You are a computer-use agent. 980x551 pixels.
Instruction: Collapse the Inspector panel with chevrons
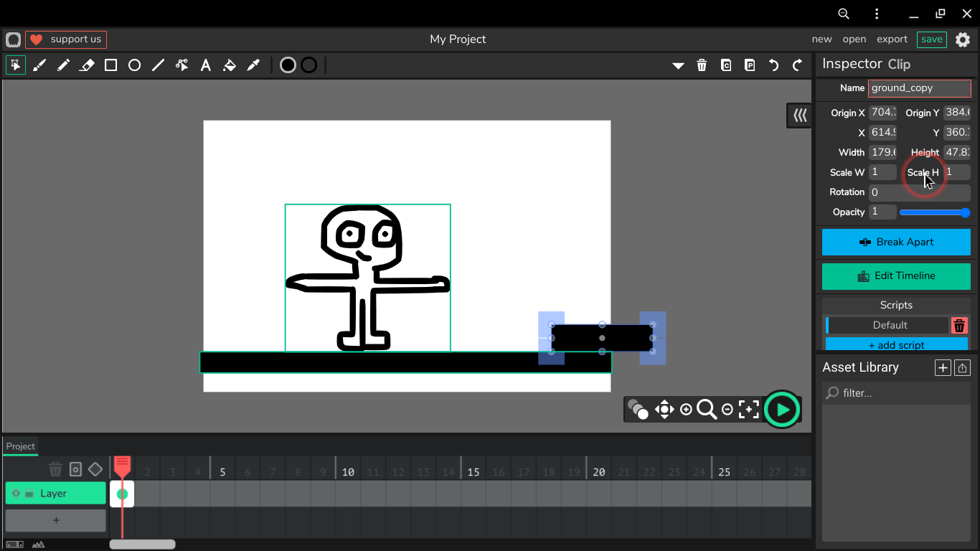tap(799, 115)
